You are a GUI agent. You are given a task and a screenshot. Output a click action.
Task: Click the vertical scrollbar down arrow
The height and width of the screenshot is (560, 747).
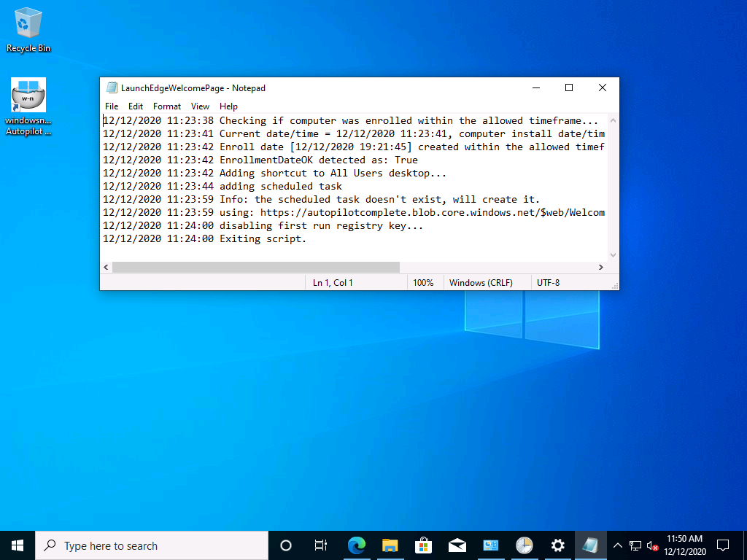pos(613,254)
